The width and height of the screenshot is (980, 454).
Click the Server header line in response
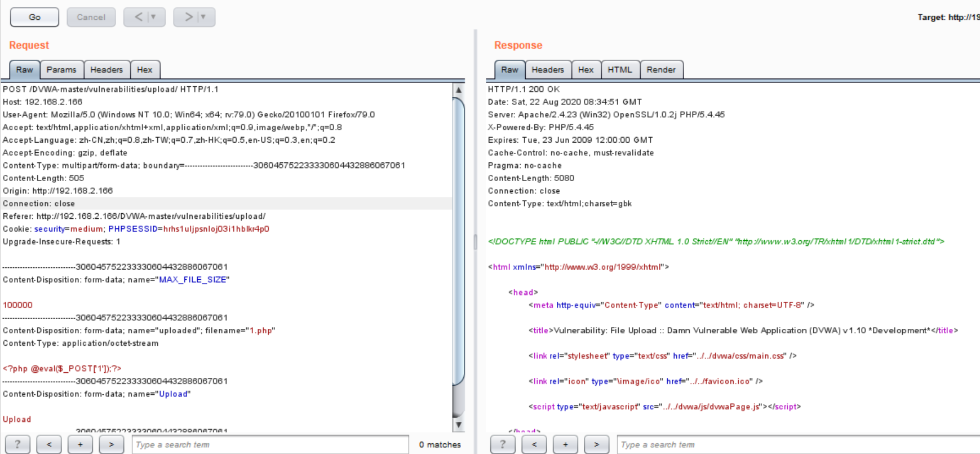606,114
